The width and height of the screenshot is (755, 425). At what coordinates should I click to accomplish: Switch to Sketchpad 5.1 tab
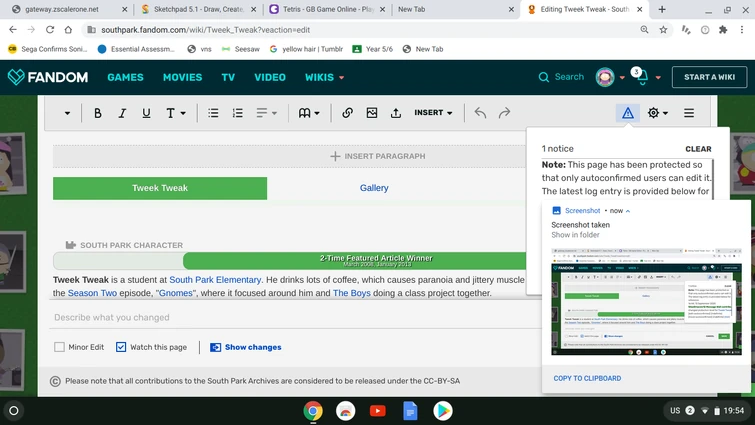199,9
